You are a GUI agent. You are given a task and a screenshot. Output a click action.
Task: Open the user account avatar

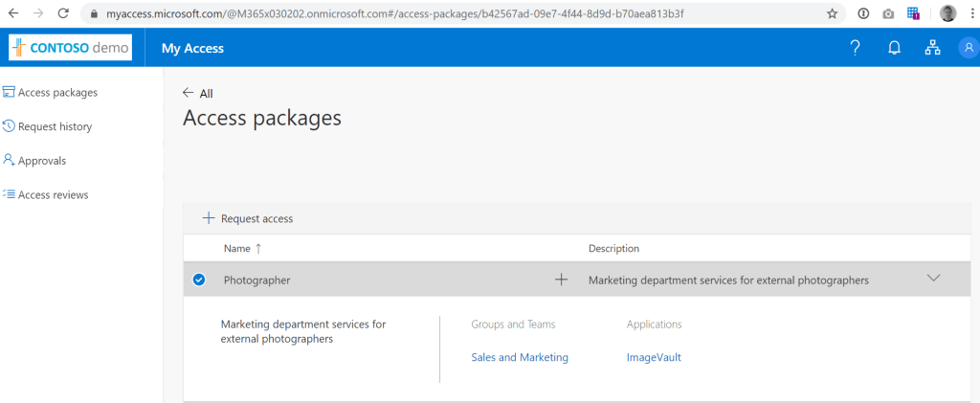pos(968,49)
